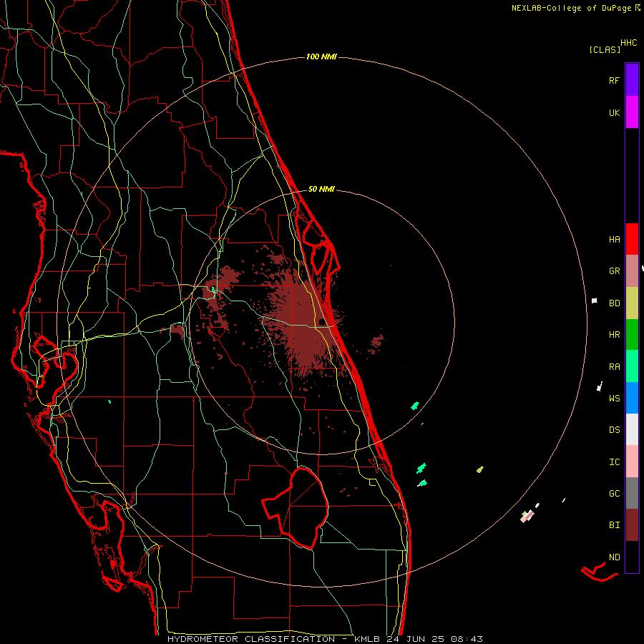The image size is (644, 644).
Task: Click the 'BD' legend label
Action: click(614, 303)
